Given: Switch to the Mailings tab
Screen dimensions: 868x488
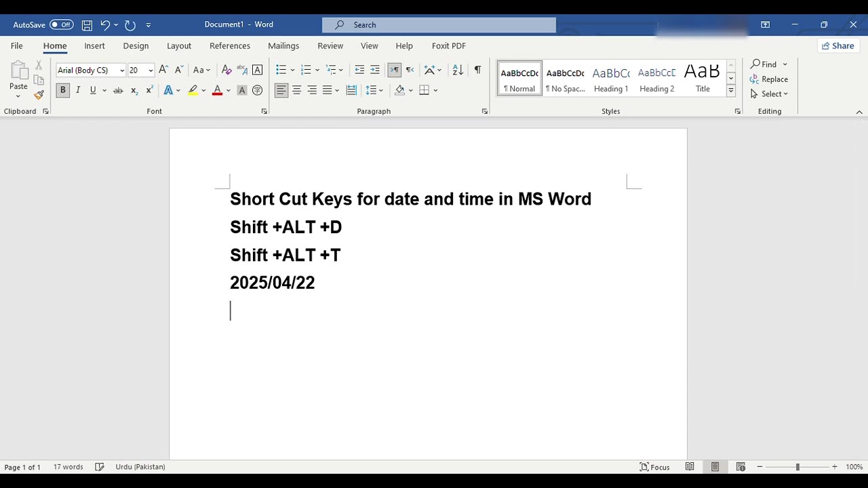Looking at the screenshot, I should (x=283, y=46).
